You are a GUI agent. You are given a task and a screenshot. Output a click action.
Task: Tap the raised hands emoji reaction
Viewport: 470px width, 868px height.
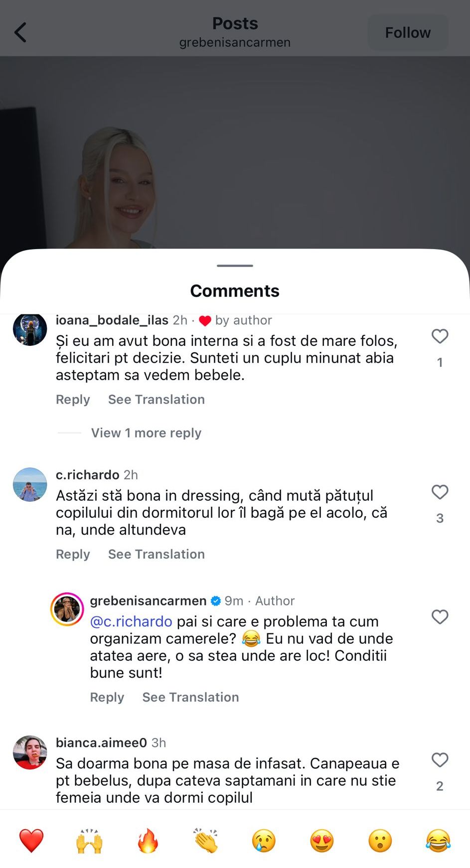tap(89, 841)
